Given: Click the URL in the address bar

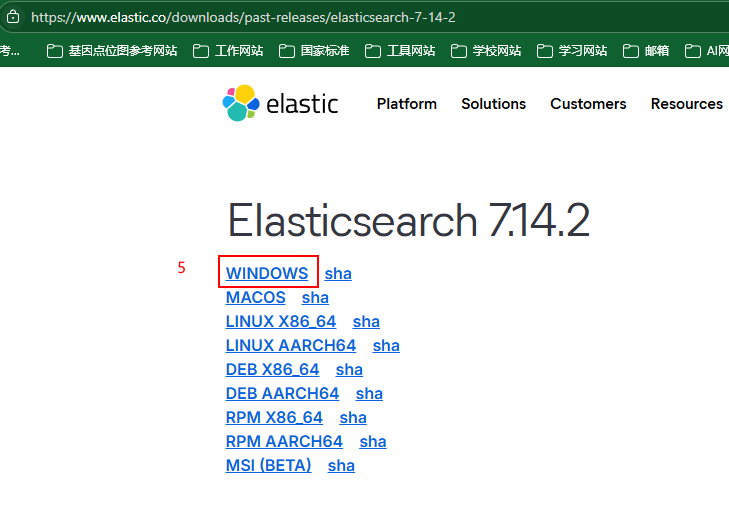Looking at the screenshot, I should pyautogui.click(x=243, y=18).
